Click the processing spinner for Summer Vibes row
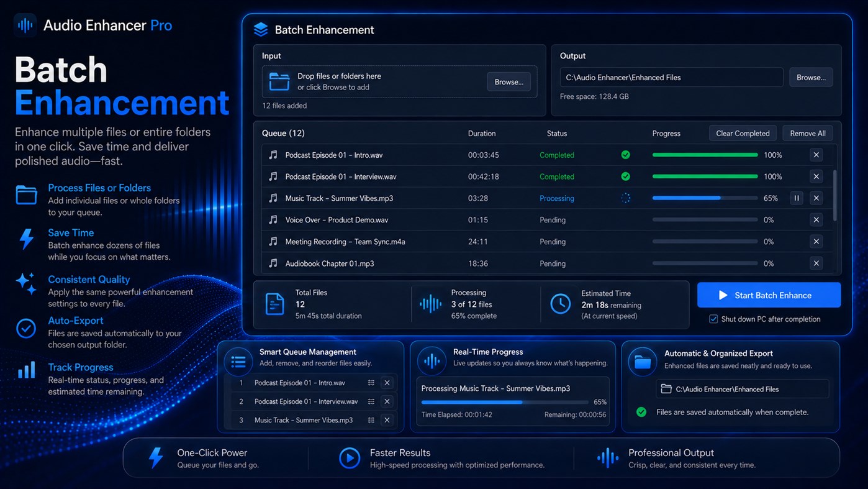The image size is (868, 489). 626,198
